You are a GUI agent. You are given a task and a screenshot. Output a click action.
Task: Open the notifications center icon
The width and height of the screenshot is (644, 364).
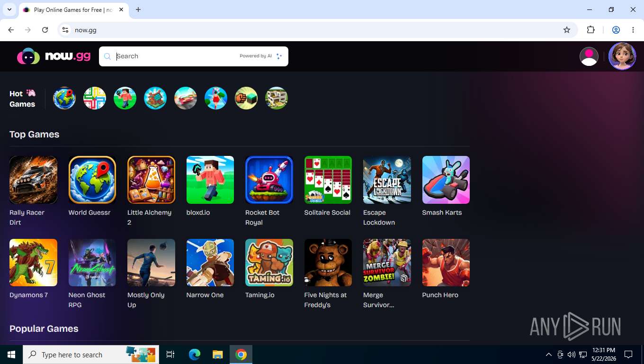pos(628,355)
